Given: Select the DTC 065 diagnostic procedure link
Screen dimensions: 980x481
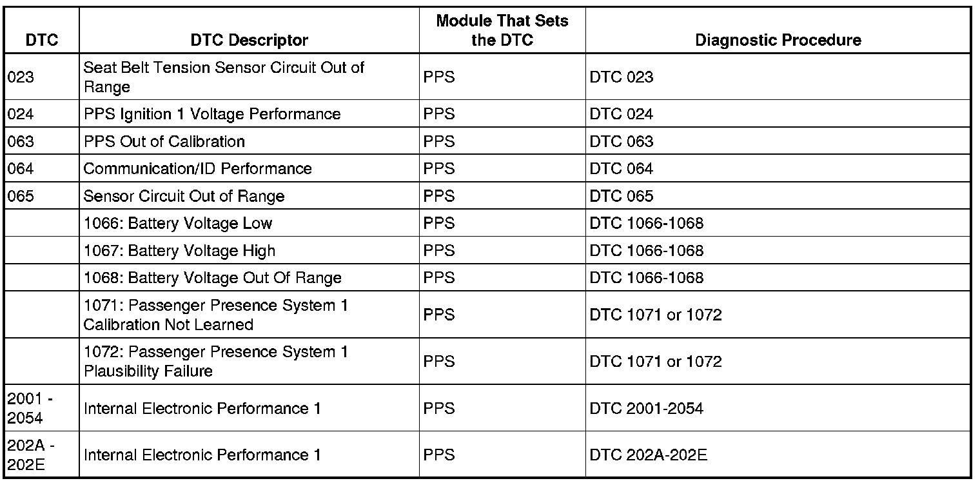Looking at the screenshot, I should click(x=621, y=195).
